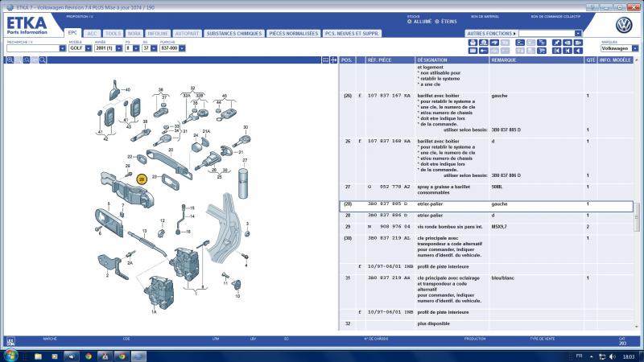This screenshot has height=362, width=644.
Task: Select the ÉTEINS stock radio button
Action: [437, 22]
